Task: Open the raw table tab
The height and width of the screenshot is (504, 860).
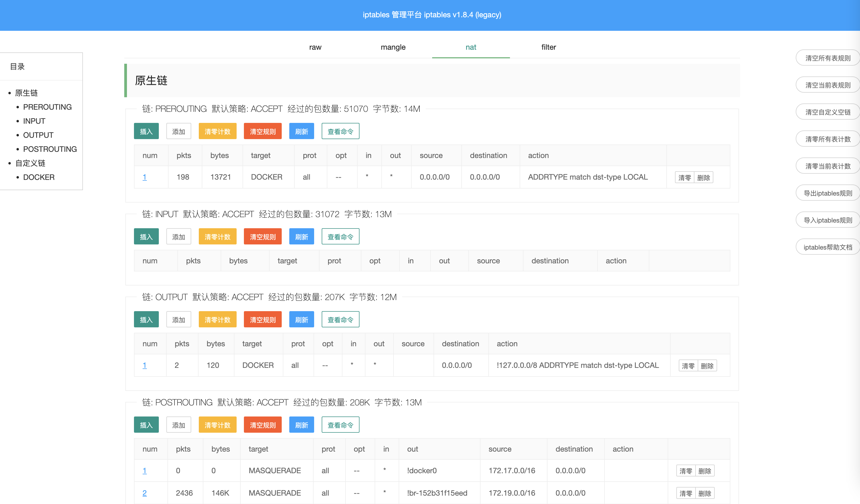Action: (x=315, y=47)
